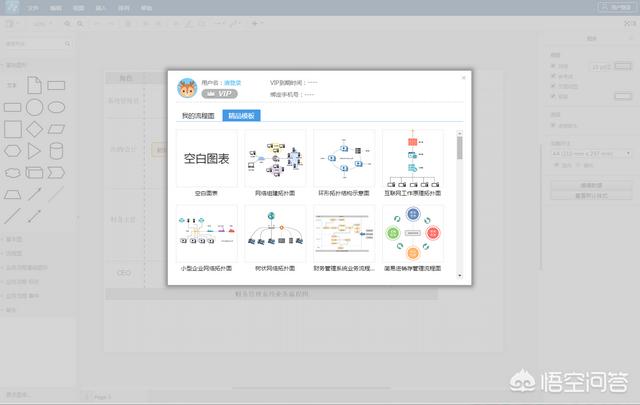This screenshot has height=405, width=640.
Task: Close the template dialog with its X
Action: [x=463, y=78]
